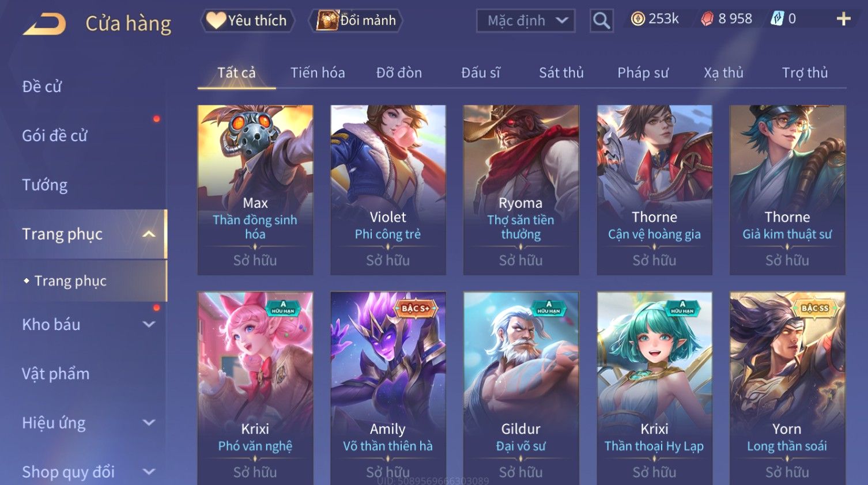The image size is (868, 485).
Task: Collapse the Trang phục sidebar section
Action: [x=149, y=234]
